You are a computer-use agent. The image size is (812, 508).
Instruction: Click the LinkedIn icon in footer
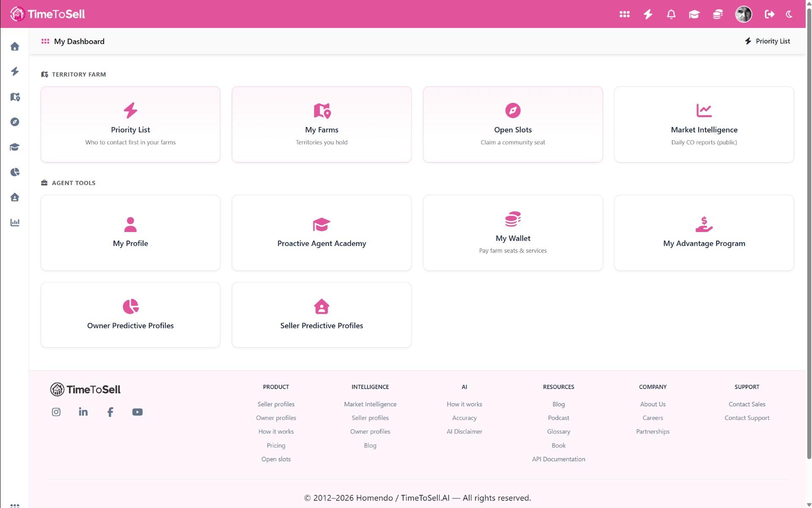pos(83,412)
